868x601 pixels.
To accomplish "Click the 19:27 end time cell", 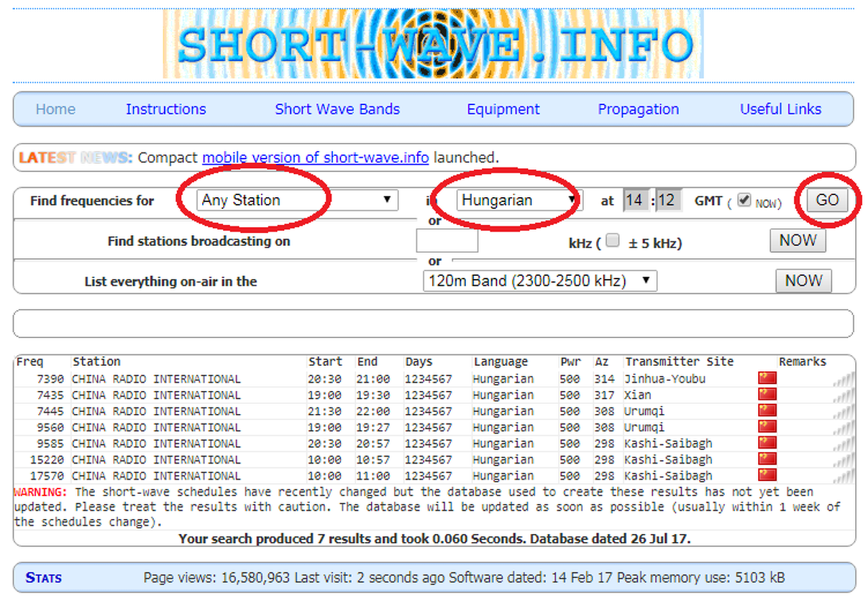I will (x=374, y=428).
